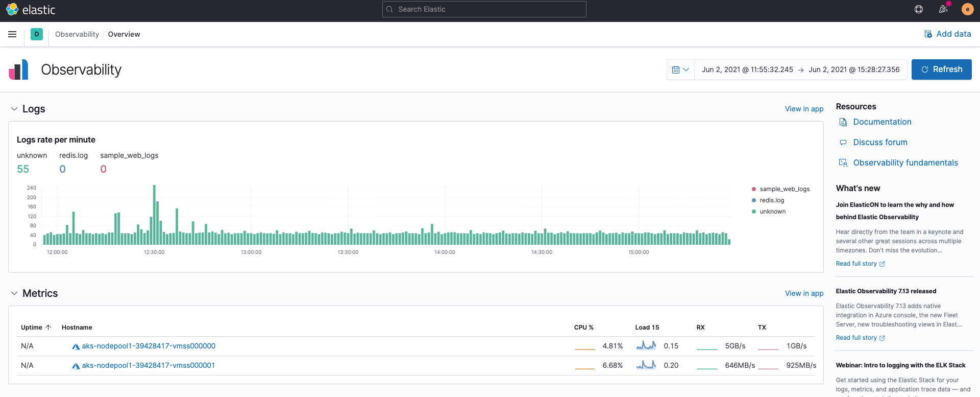The width and height of the screenshot is (980, 397).
Task: Collapse the Logs section chevron
Action: (x=14, y=109)
